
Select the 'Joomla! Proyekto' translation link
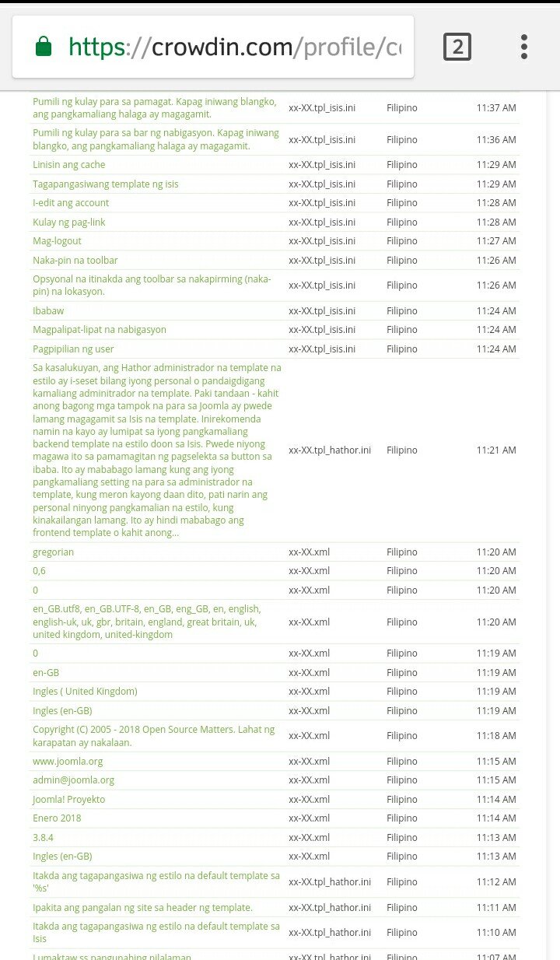pos(68,800)
